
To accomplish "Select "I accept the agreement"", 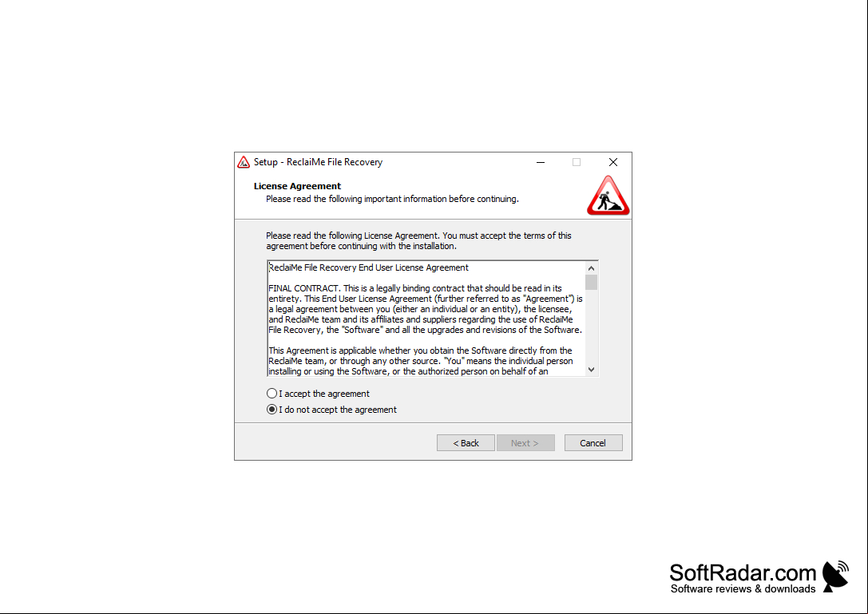I will [319, 394].
